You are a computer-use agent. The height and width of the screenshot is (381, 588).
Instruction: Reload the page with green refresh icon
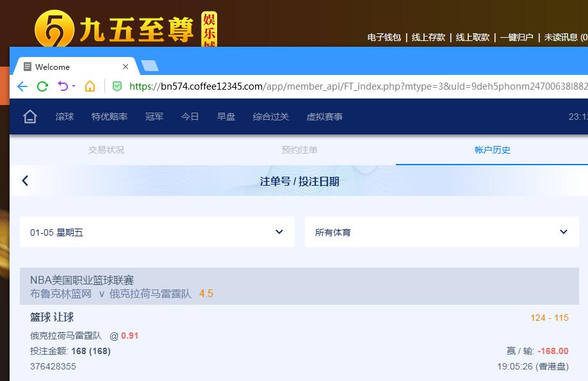[x=42, y=86]
